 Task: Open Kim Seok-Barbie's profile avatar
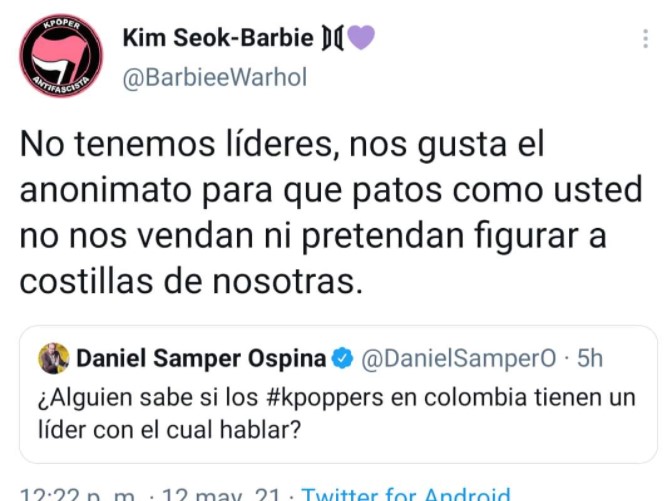pos(61,55)
